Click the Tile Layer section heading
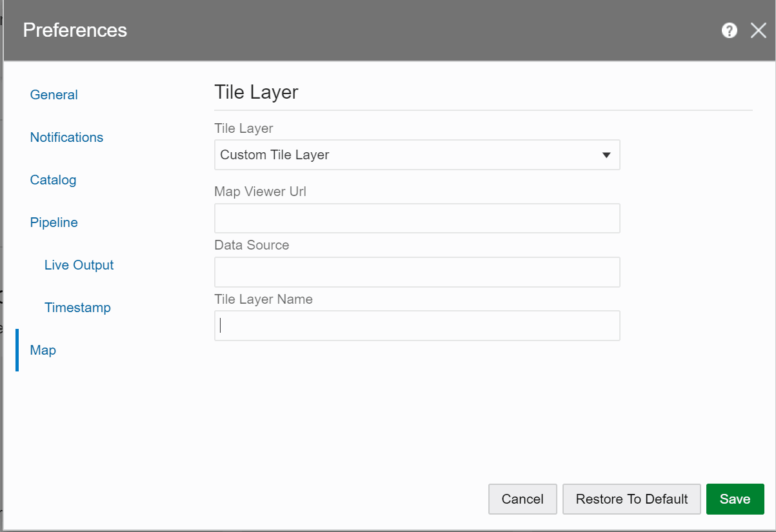This screenshot has width=776, height=532. click(x=256, y=92)
